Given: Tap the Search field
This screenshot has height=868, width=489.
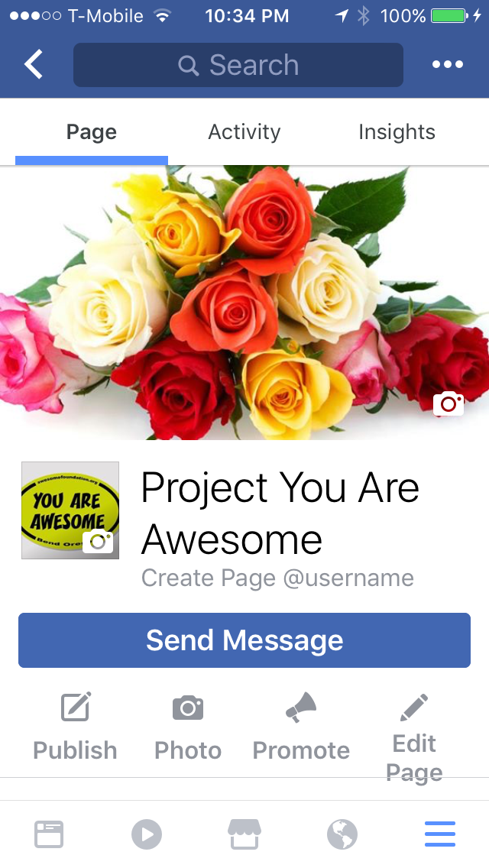Looking at the screenshot, I should click(238, 65).
